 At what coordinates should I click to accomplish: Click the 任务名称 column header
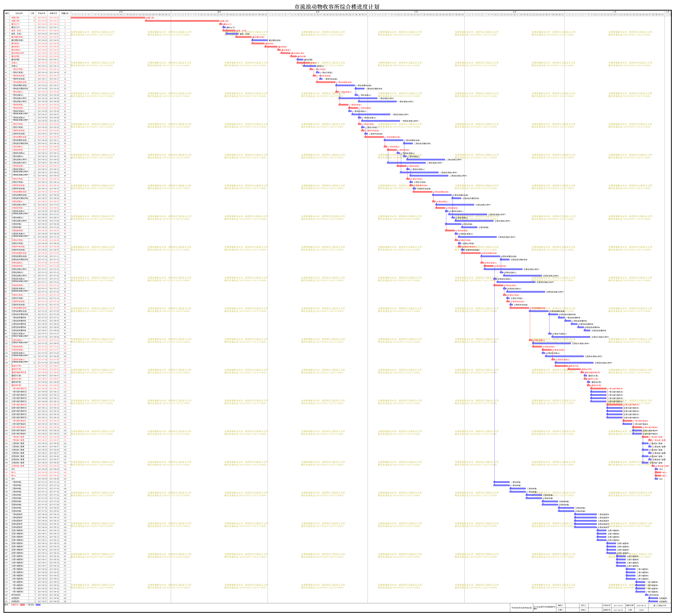coord(19,13)
